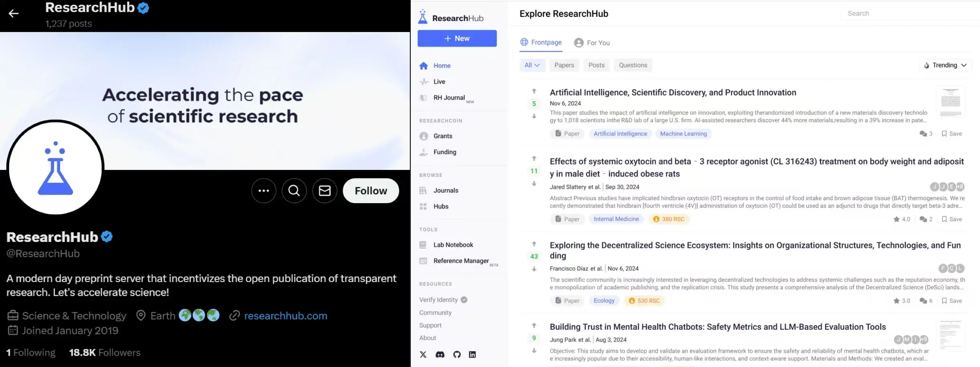Open the LinkedIn icon in sidebar footer
The width and height of the screenshot is (980, 367).
click(473, 355)
